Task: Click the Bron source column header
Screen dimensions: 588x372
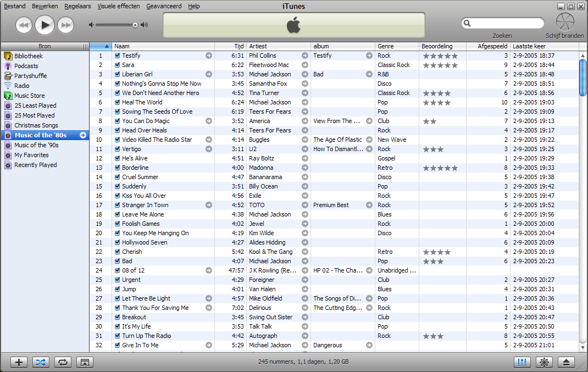Action: point(45,46)
